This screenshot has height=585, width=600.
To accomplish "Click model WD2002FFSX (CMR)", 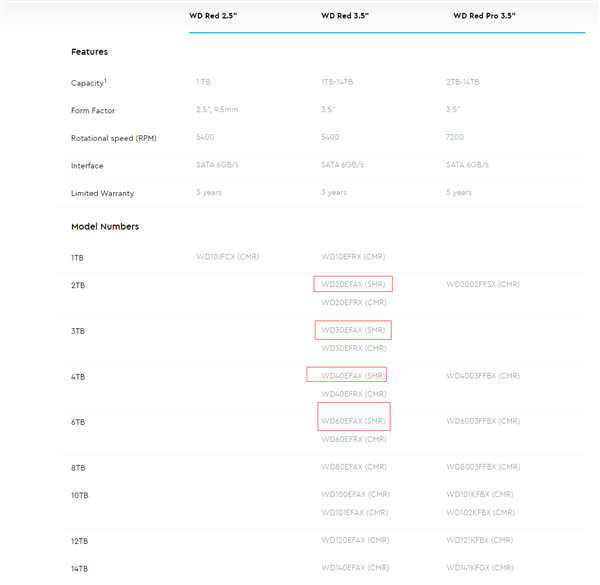I will click(483, 284).
